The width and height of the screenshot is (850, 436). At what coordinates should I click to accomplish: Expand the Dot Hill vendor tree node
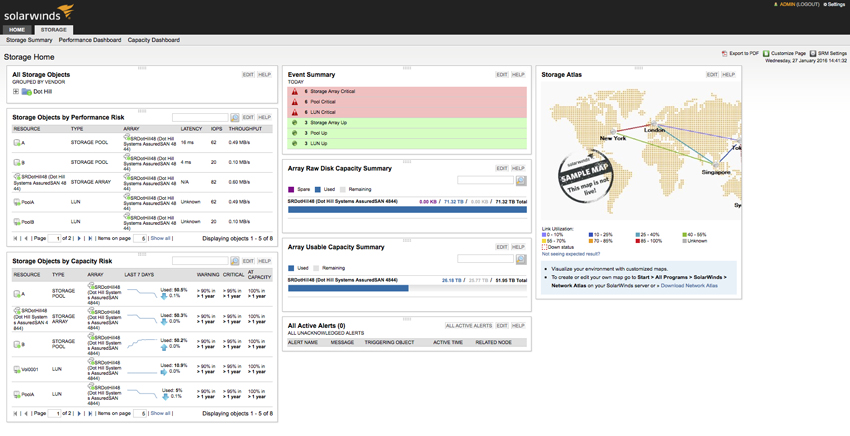[x=16, y=92]
